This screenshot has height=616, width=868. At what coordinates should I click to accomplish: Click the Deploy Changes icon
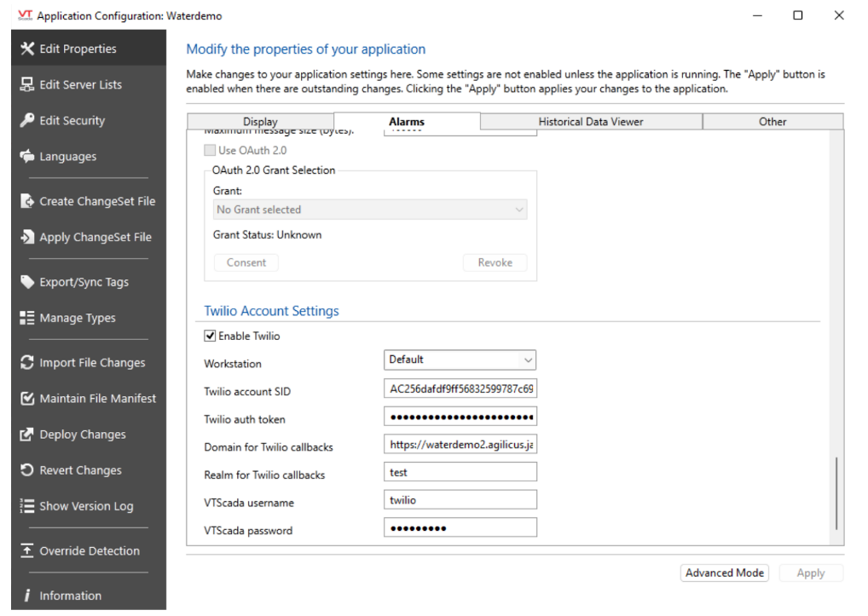click(x=26, y=435)
